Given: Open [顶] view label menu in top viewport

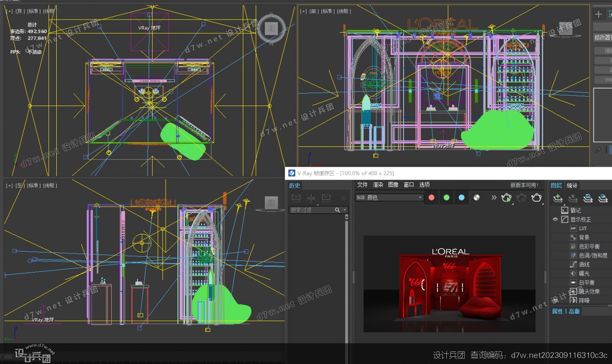Looking at the screenshot, I should [x=20, y=11].
